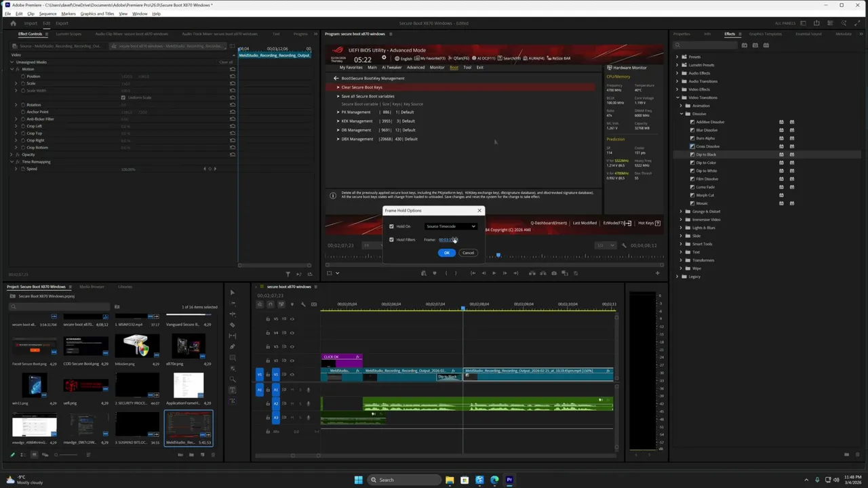The width and height of the screenshot is (868, 488).
Task: Click Frame timecode field in dialog
Action: 448,240
